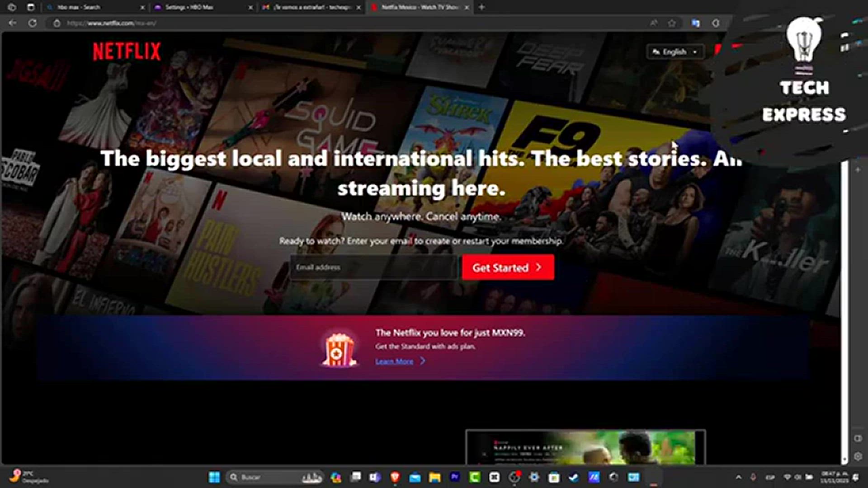Screen dimensions: 868x488
Task: Open the network and volume quick settings
Action: pyautogui.click(x=798, y=477)
